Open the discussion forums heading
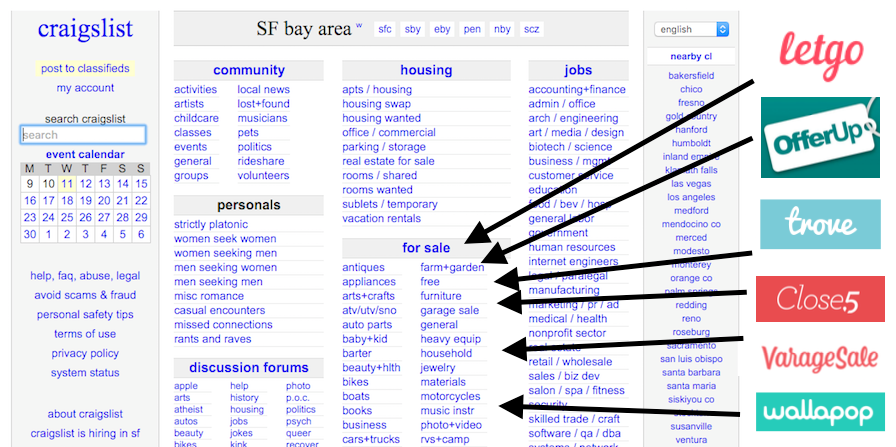Image resolution: width=896 pixels, height=447 pixels. pos(249,368)
